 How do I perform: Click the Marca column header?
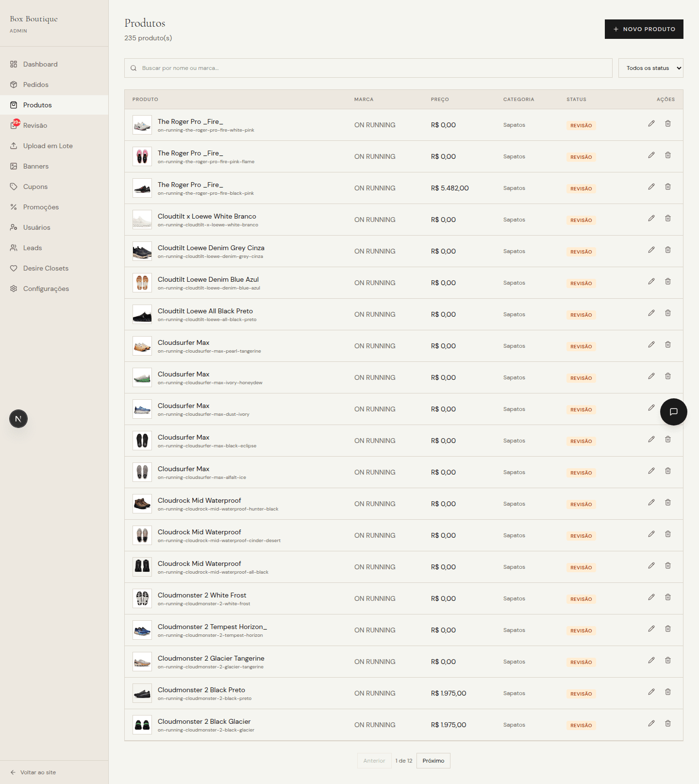tap(364, 100)
